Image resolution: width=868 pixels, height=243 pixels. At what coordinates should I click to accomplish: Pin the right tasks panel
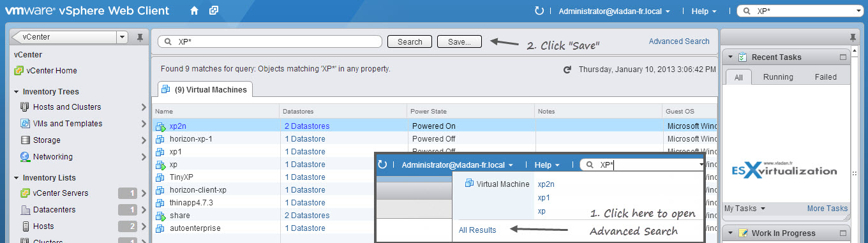(853, 38)
